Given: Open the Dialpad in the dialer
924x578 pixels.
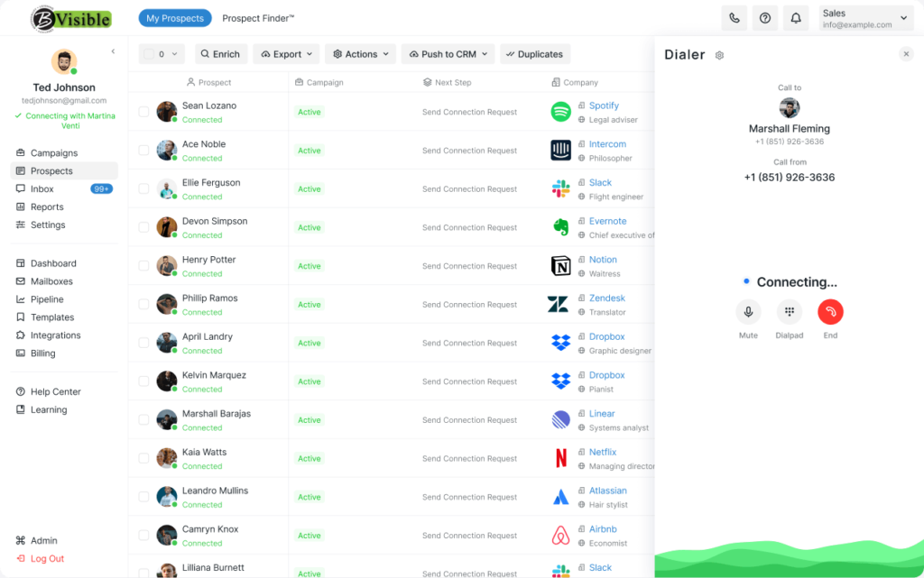Looking at the screenshot, I should click(789, 312).
